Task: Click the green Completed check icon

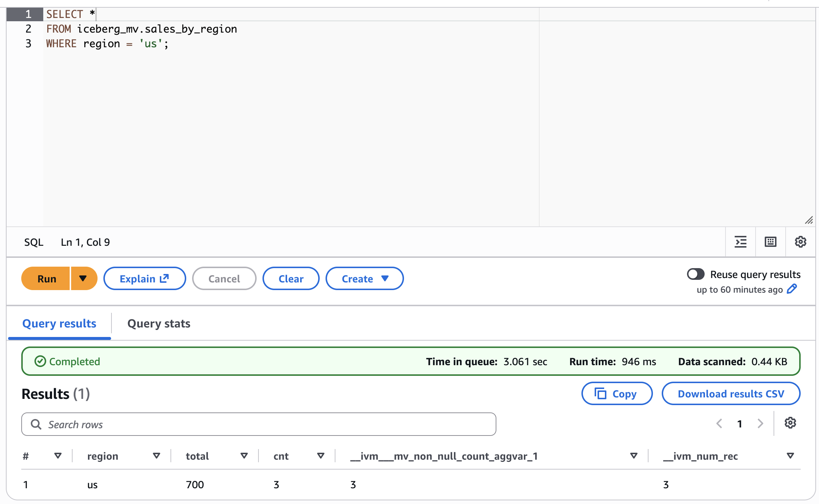Action: [40, 362]
